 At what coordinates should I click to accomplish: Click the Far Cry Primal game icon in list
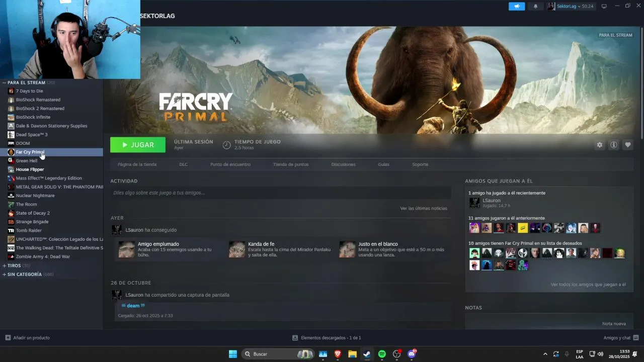click(x=11, y=152)
